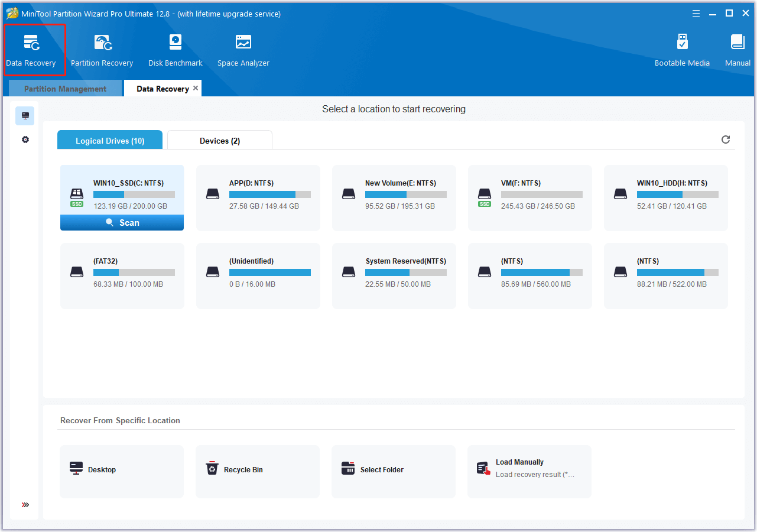Click the 95.52 GB / 195.31 GB text
The image size is (757, 532).
[400, 206]
